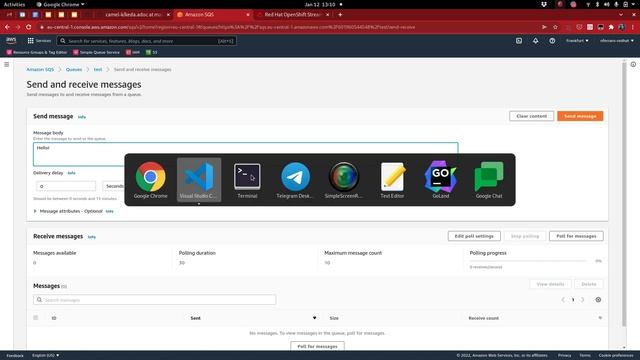Select SimpleScreenRecorder in app switcher
This screenshot has width=640, height=360.
tap(344, 180)
